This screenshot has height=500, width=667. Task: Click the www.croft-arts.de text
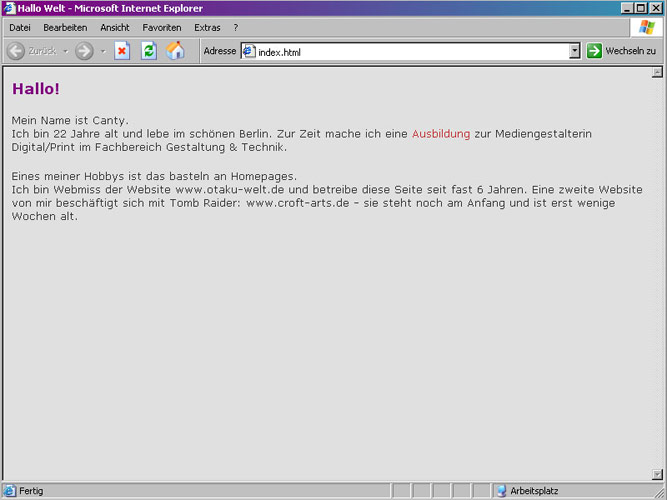pyautogui.click(x=298, y=203)
